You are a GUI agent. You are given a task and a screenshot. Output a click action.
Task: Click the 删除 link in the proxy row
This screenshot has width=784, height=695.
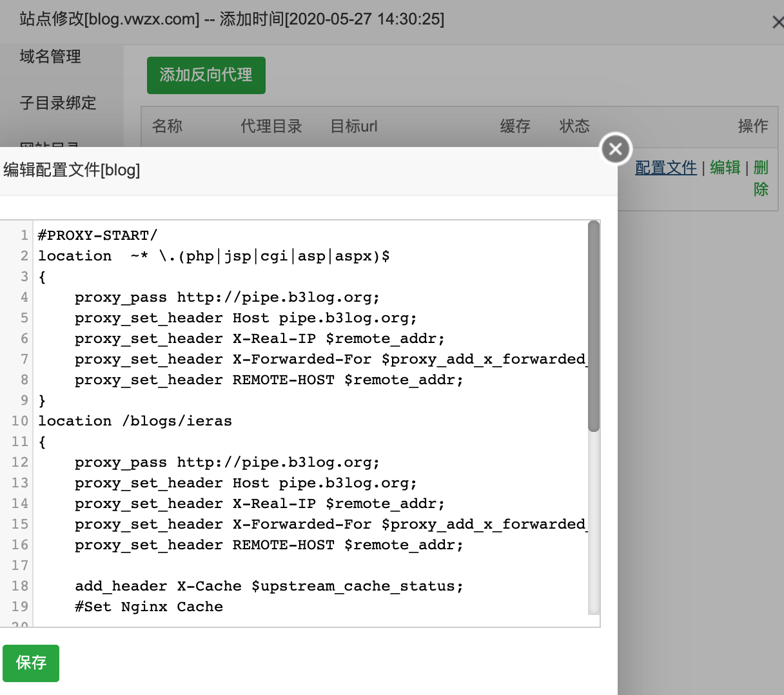pyautogui.click(x=761, y=178)
